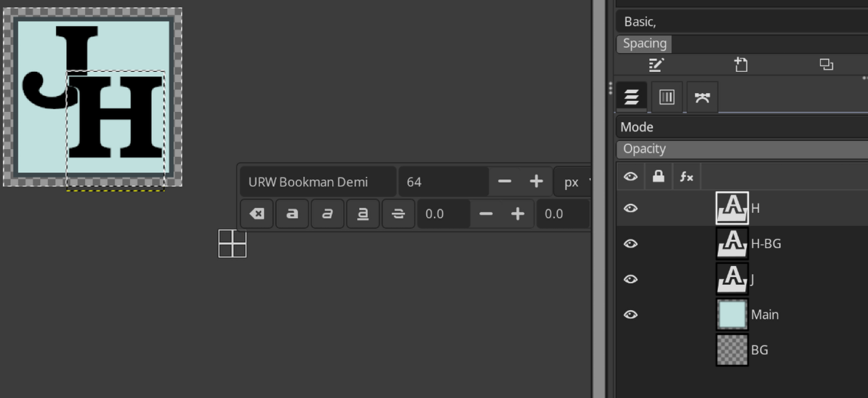Switch to the Layers tab

coord(631,97)
